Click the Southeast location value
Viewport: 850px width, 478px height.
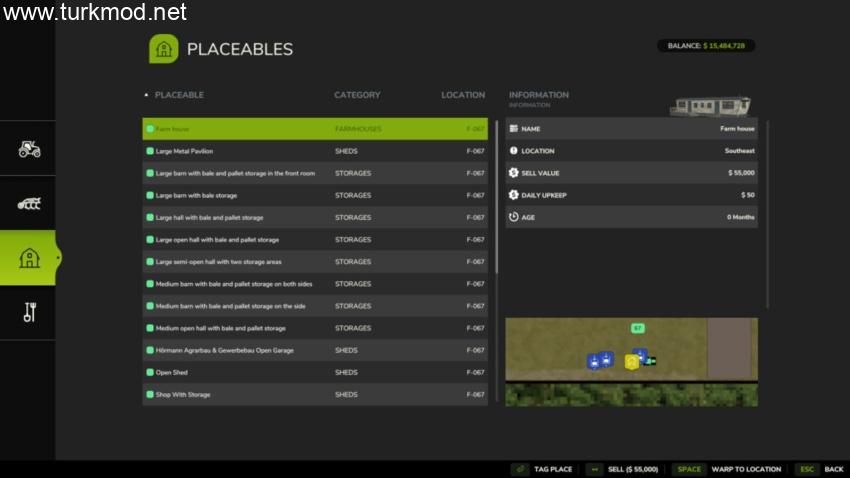(x=739, y=151)
